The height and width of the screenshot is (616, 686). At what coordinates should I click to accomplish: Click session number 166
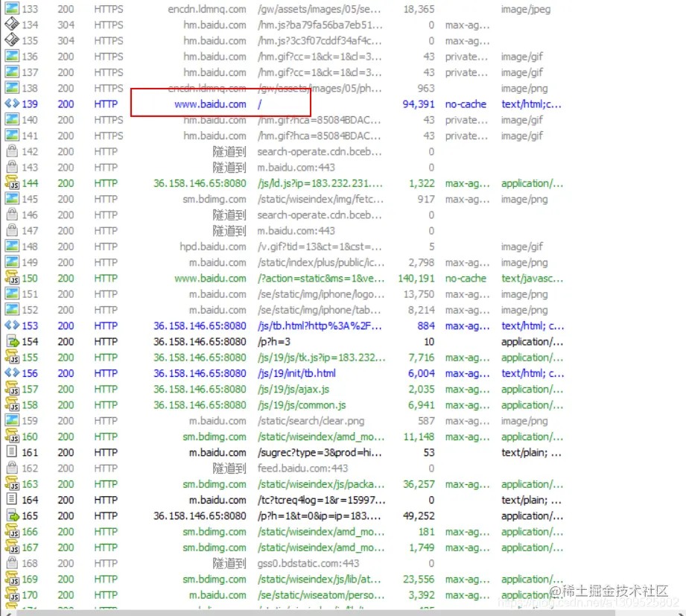tap(30, 532)
